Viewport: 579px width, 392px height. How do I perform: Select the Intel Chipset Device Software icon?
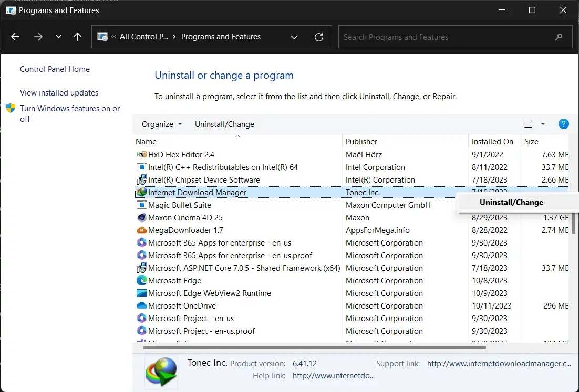pyautogui.click(x=142, y=179)
